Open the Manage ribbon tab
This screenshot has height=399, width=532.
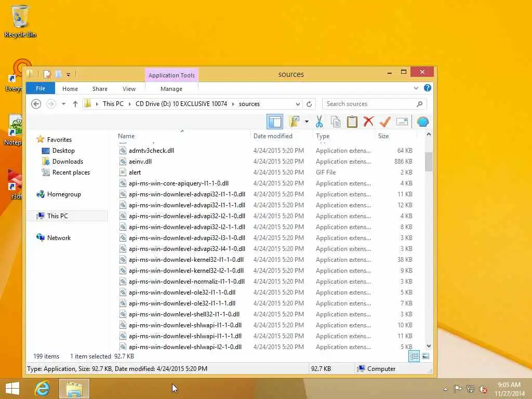171,88
